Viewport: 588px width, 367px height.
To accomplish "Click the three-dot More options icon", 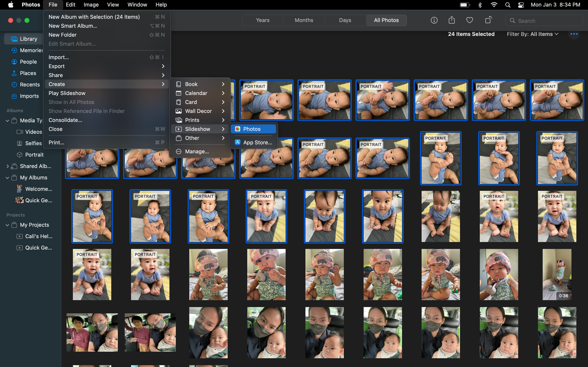I will pyautogui.click(x=574, y=34).
